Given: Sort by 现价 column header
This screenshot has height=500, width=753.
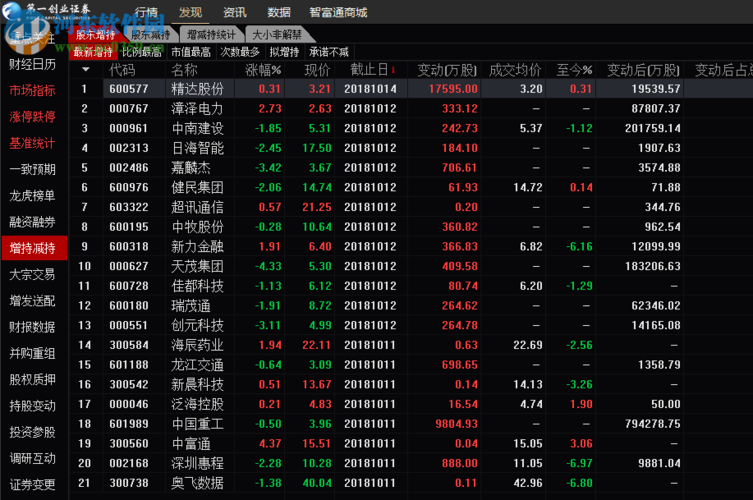Looking at the screenshot, I should click(x=317, y=70).
